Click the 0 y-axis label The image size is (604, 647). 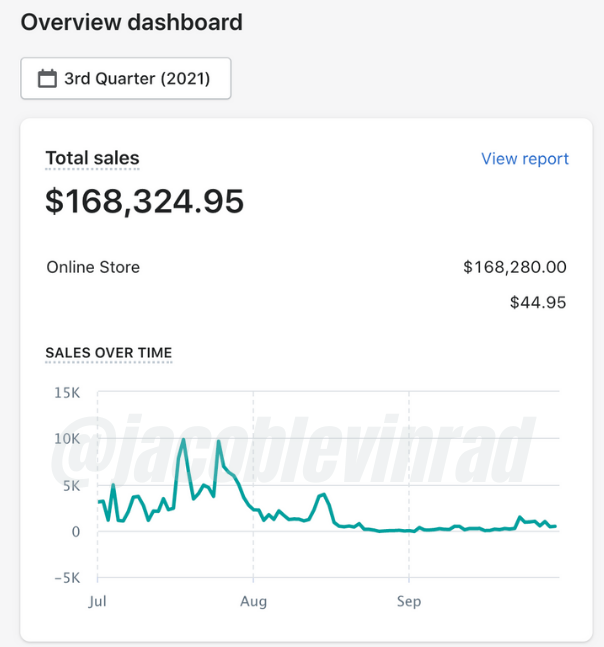pyautogui.click(x=76, y=532)
